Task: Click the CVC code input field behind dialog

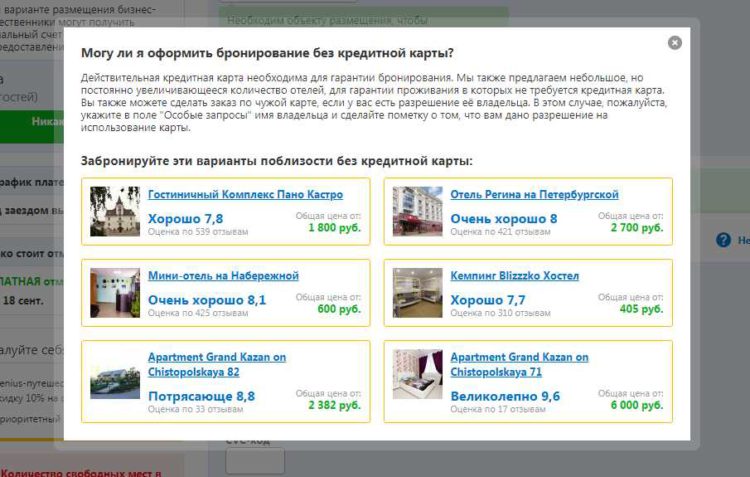Action: pos(255,461)
